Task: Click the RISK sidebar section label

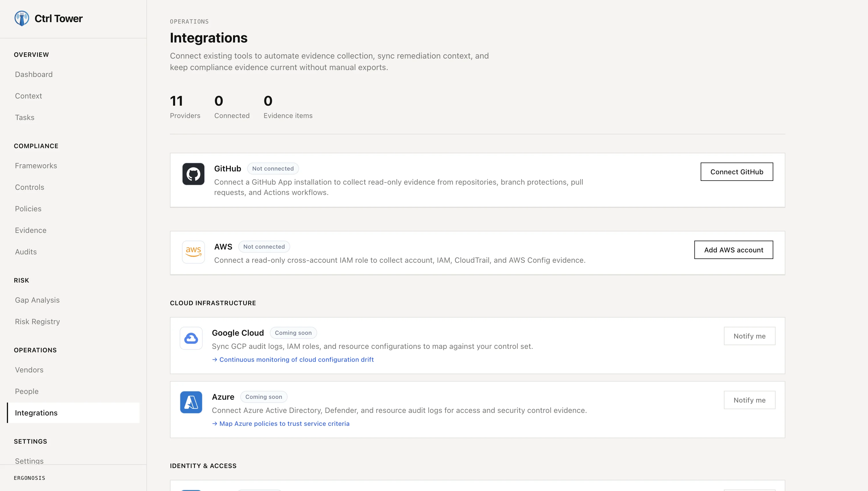Action: click(22, 281)
